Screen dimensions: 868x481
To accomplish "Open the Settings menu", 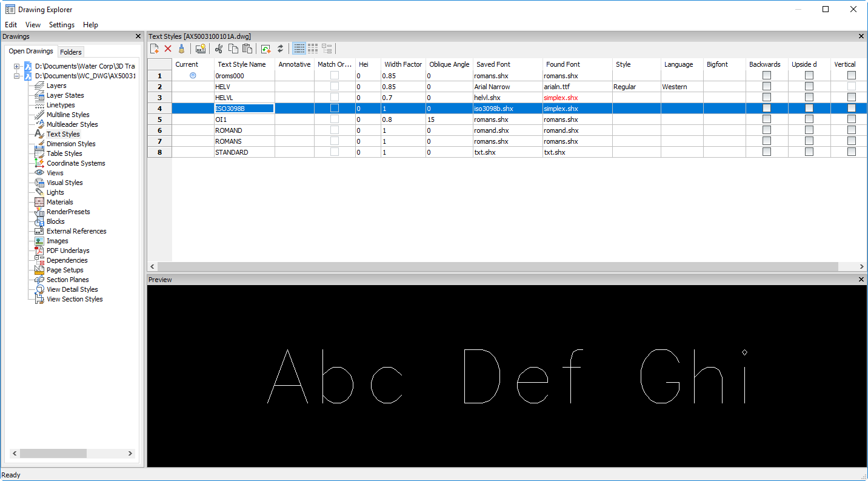I will 62,25.
